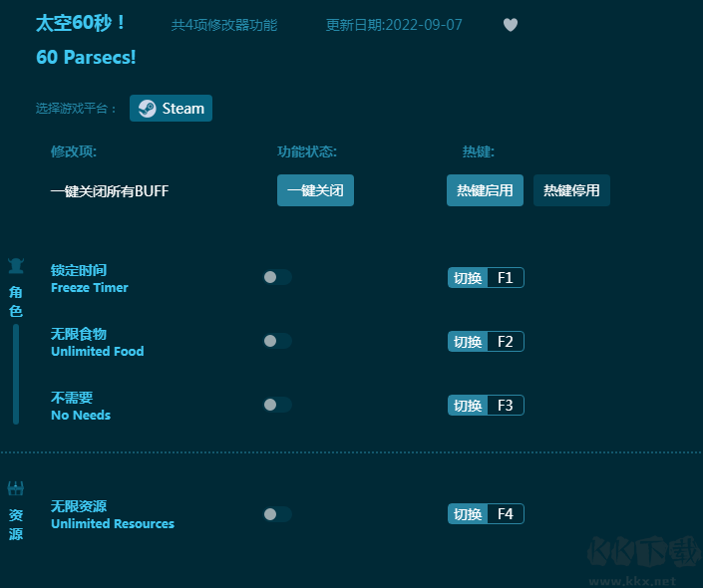Click the 一键关闭 button

click(315, 190)
